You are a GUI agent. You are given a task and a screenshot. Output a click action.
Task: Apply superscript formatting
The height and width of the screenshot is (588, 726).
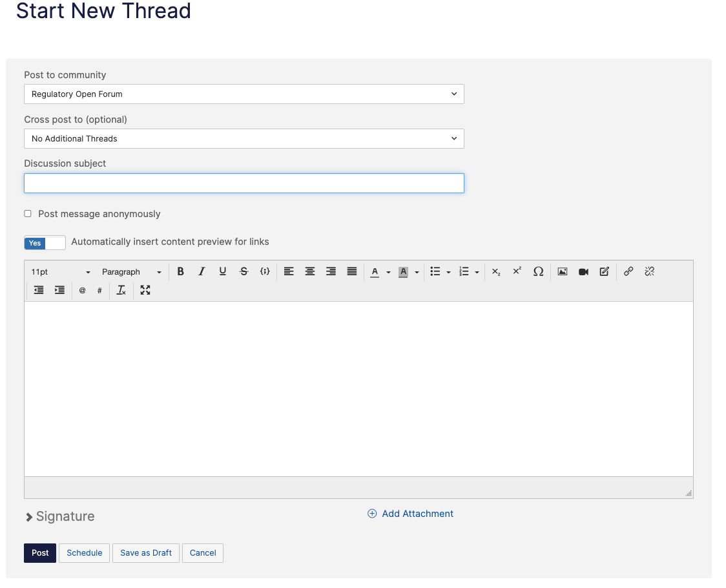(x=517, y=271)
